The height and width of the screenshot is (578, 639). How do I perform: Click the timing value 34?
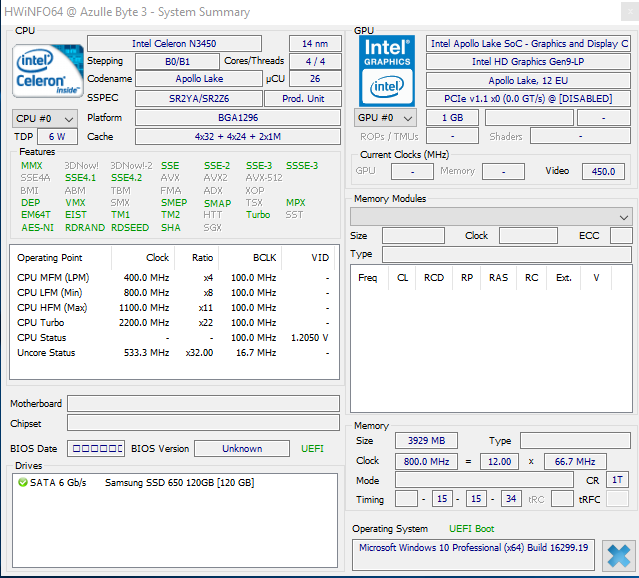coord(511,499)
